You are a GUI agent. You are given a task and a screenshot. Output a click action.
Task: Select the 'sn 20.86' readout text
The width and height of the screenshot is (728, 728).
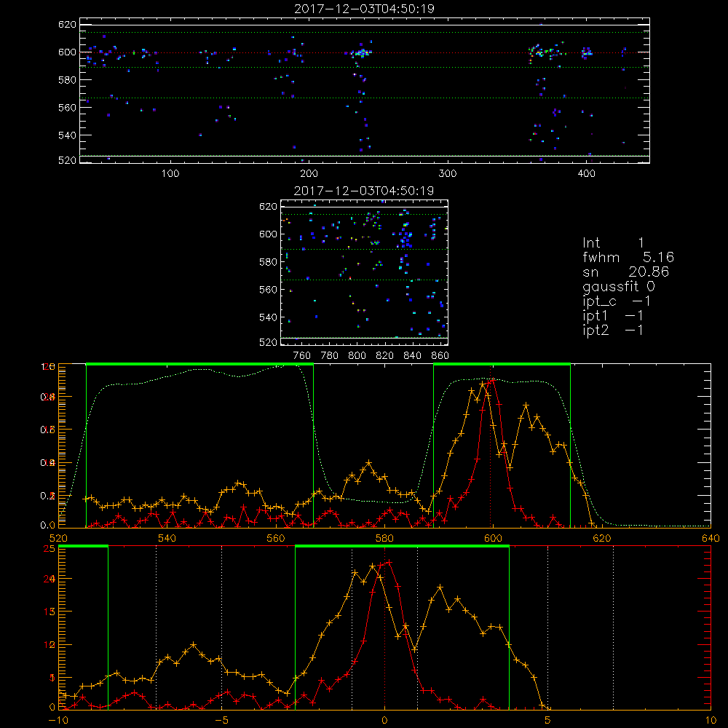click(x=626, y=272)
